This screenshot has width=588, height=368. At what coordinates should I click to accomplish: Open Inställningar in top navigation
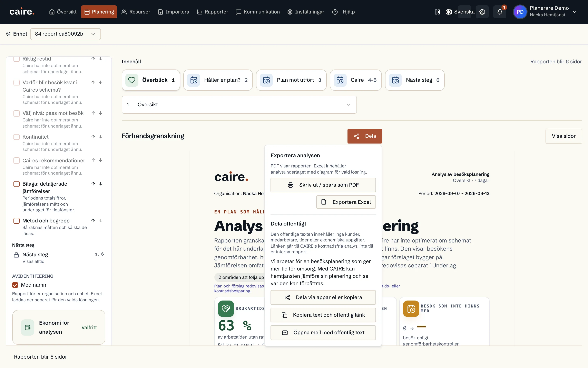click(x=306, y=12)
